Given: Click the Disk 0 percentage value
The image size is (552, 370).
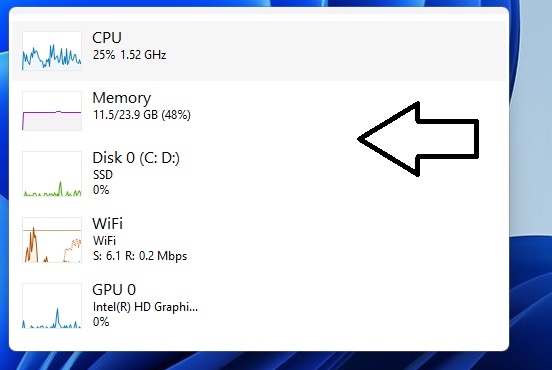Looking at the screenshot, I should (x=101, y=190).
